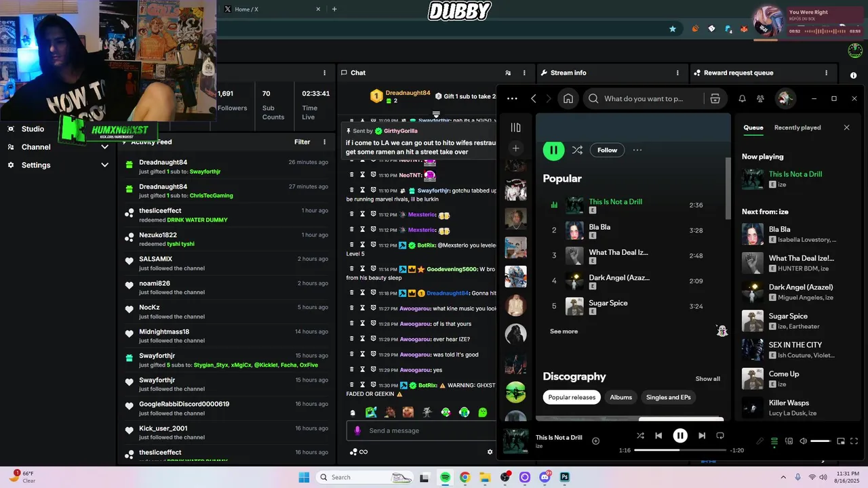Toggle the queue button in player bar

[774, 441]
